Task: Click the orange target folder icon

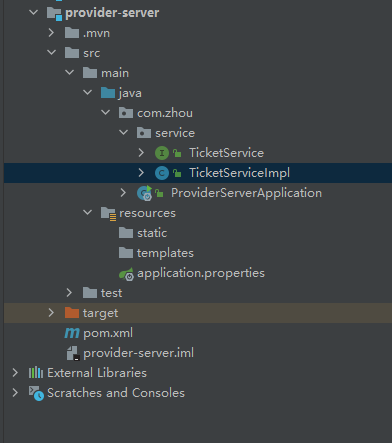Action: [x=72, y=313]
